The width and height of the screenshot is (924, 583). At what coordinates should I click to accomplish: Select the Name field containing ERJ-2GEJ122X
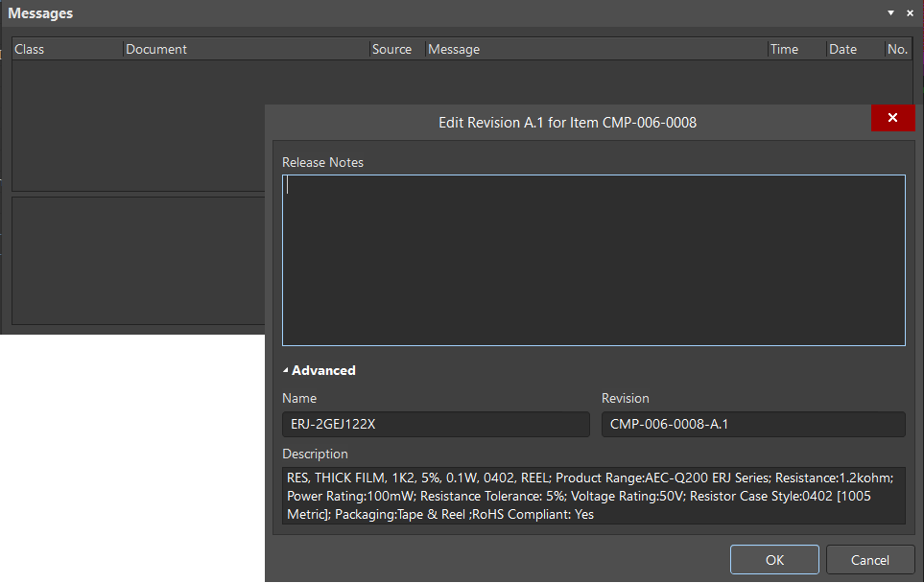[436, 424]
